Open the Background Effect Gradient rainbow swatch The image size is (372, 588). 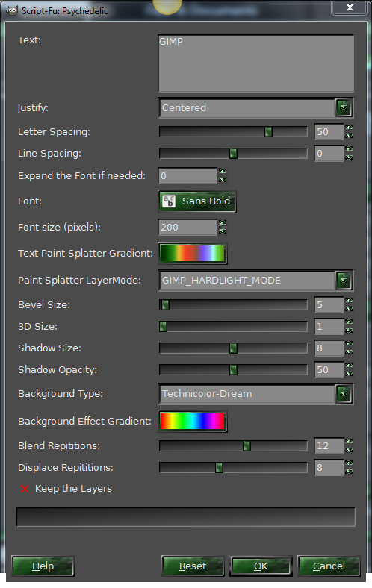click(193, 421)
